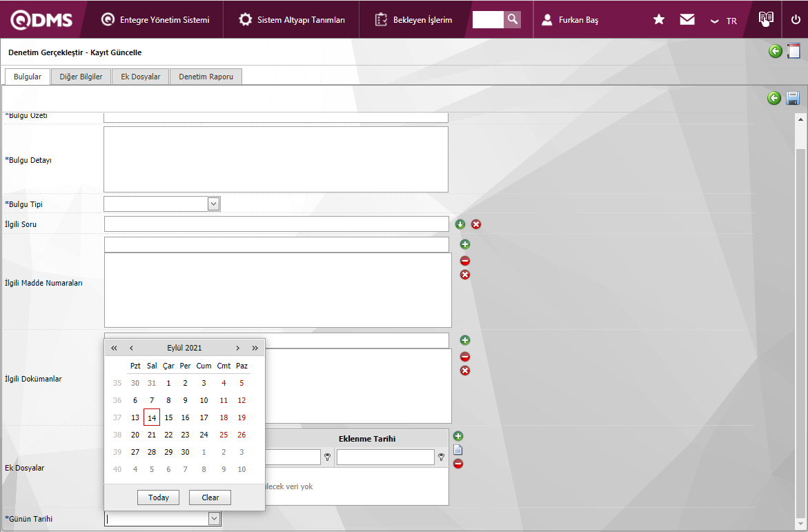Image resolution: width=808 pixels, height=532 pixels.
Task: Add a document to İlgili Dokümanlar with green plus
Action: point(465,340)
